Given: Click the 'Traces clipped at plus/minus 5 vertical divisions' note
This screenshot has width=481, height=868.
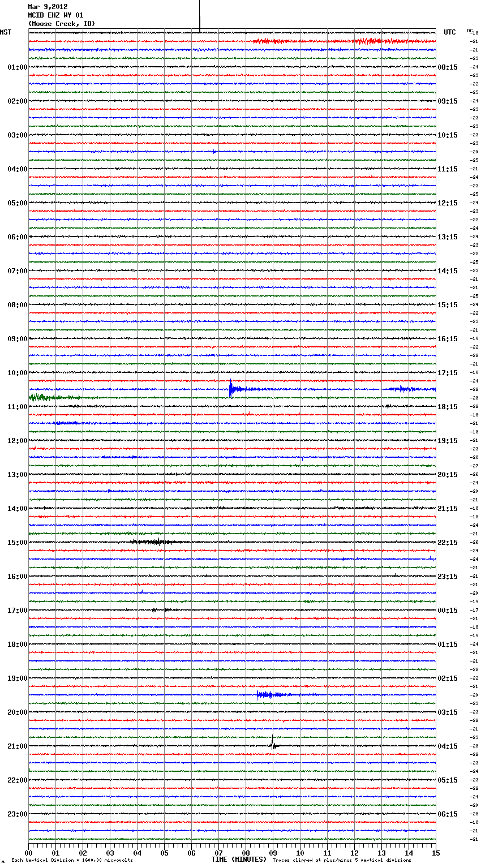Looking at the screenshot, I should click(x=342, y=860).
